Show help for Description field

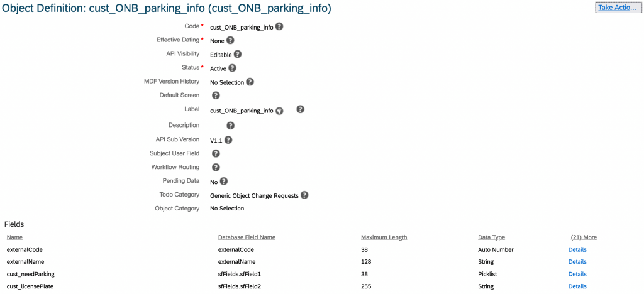[230, 126]
